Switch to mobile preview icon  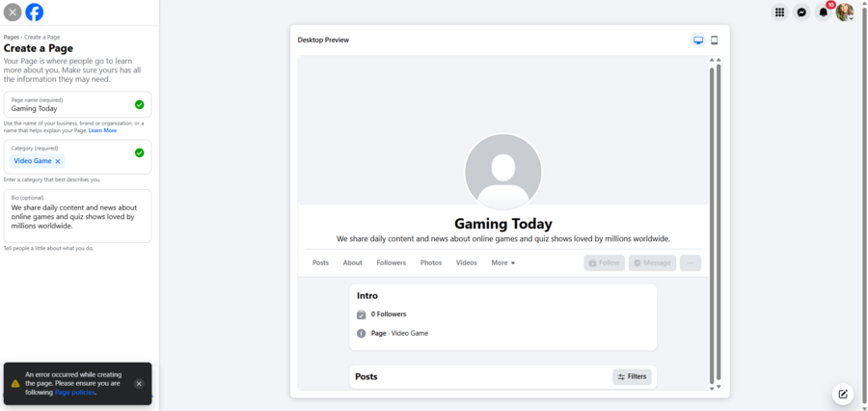click(714, 41)
